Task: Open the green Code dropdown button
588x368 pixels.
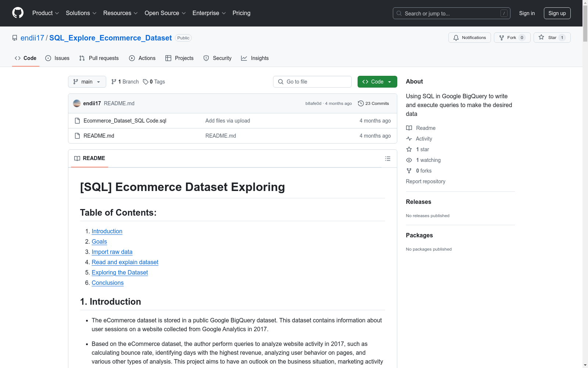Action: tap(377, 82)
